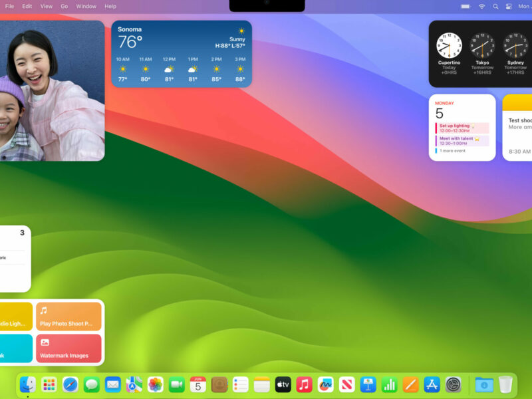Launch the Reminders app from the Dock
Image resolution: width=532 pixels, height=399 pixels.
pyautogui.click(x=241, y=385)
